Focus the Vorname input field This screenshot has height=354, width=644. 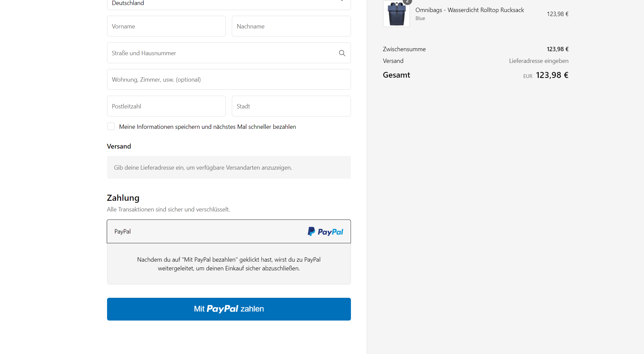click(166, 26)
